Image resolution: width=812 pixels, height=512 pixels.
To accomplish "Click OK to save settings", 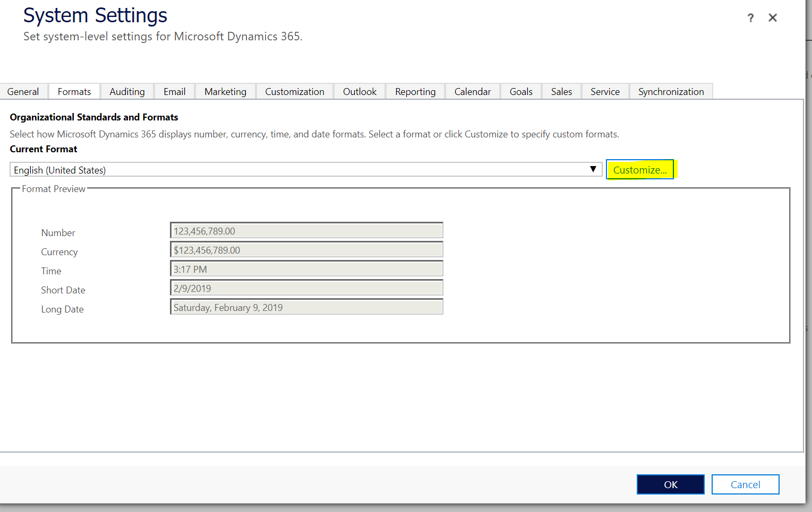I will pyautogui.click(x=670, y=484).
